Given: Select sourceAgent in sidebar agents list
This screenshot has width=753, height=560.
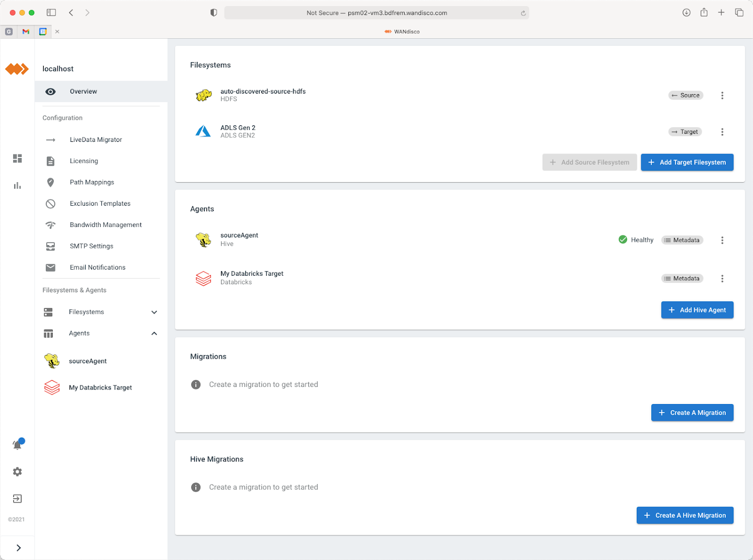Looking at the screenshot, I should [88, 361].
